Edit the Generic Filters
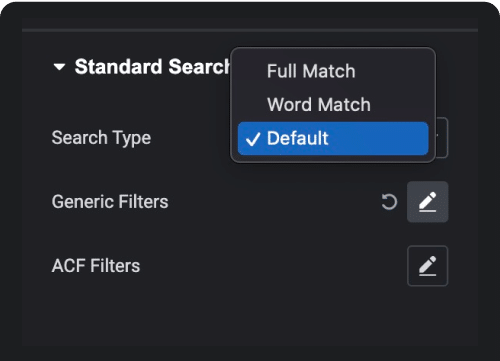The height and width of the screenshot is (361, 500). [428, 202]
